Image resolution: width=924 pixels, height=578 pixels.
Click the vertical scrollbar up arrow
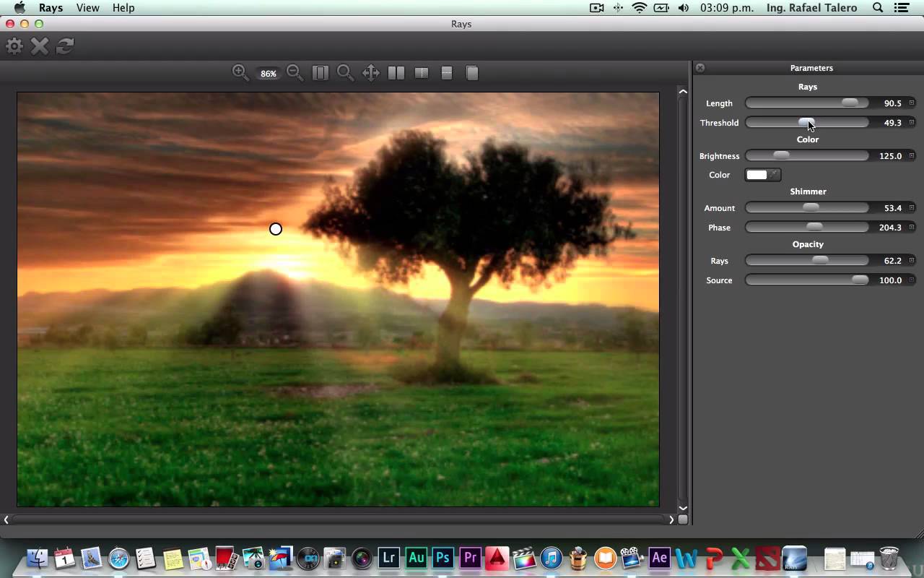tap(683, 92)
